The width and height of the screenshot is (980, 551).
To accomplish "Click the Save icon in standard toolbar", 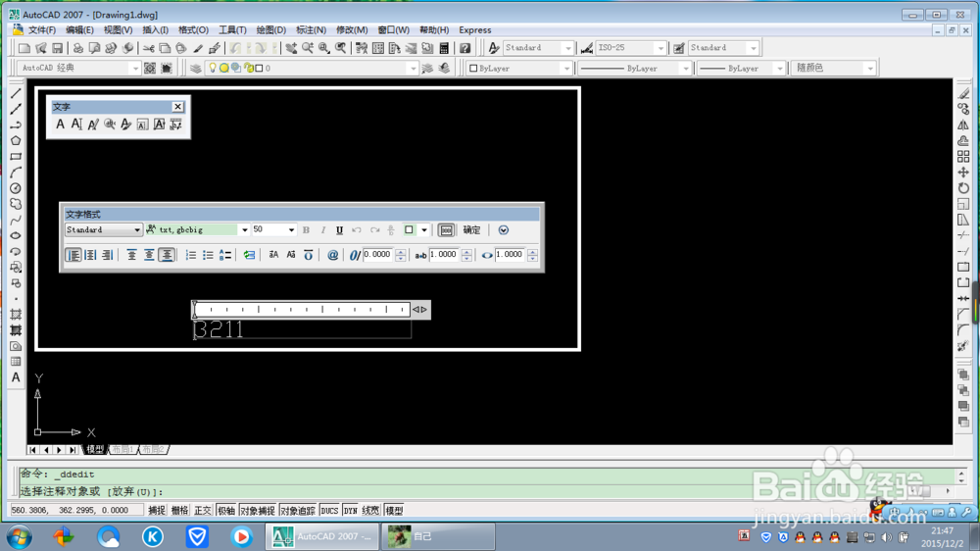I will pos(58,48).
